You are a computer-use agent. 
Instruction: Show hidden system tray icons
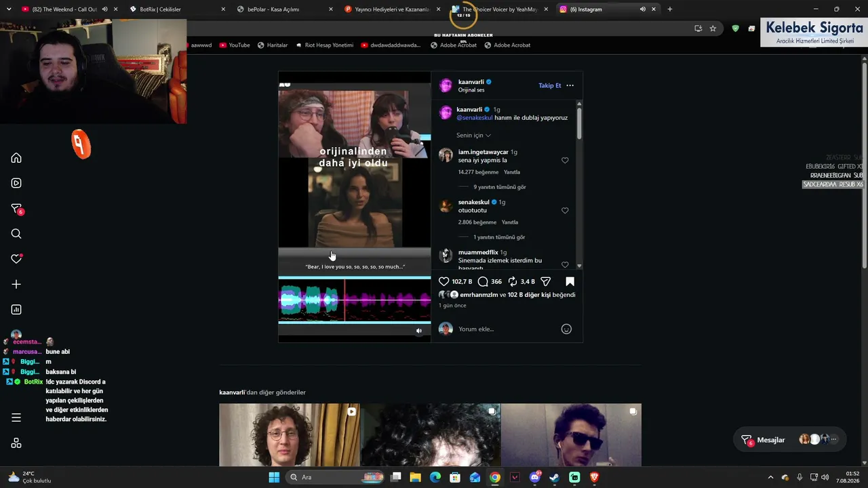click(770, 477)
